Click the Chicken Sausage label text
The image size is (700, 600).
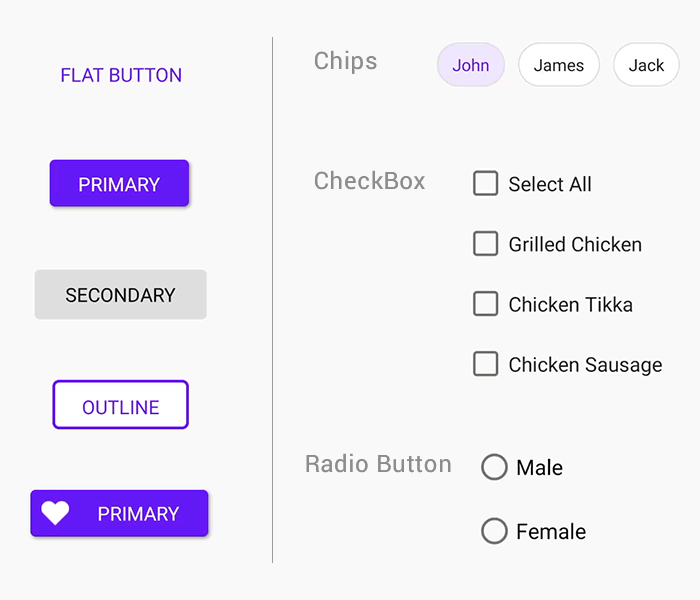[x=585, y=365]
